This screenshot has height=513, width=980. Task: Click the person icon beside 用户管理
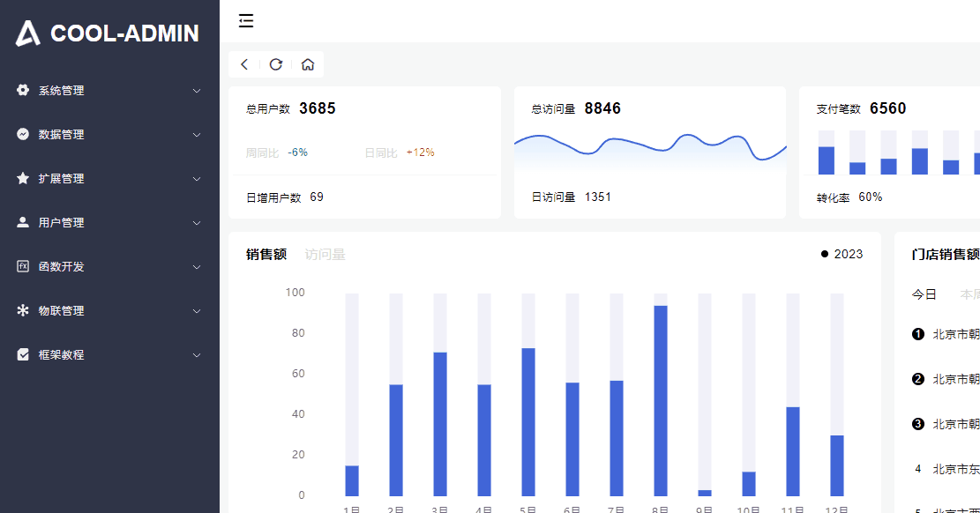pos(23,222)
